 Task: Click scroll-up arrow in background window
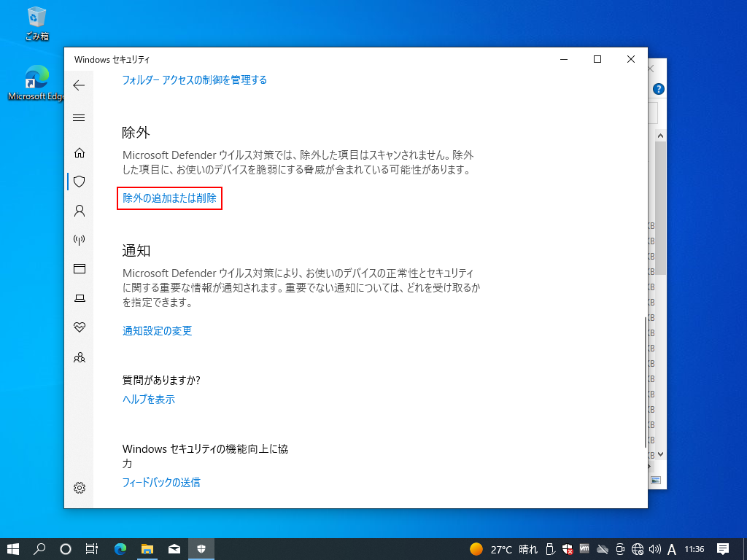[x=660, y=136]
